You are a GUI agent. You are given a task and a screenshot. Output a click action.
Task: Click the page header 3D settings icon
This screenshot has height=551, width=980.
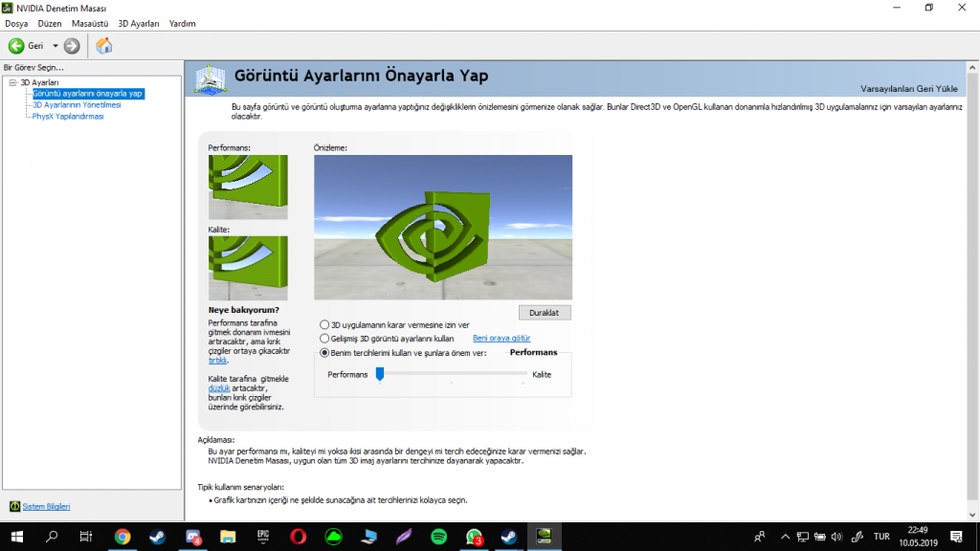(x=210, y=79)
